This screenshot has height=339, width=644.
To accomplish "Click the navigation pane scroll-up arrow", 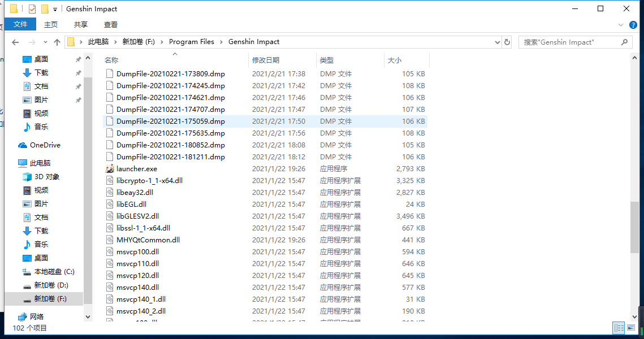I will pyautogui.click(x=88, y=58).
